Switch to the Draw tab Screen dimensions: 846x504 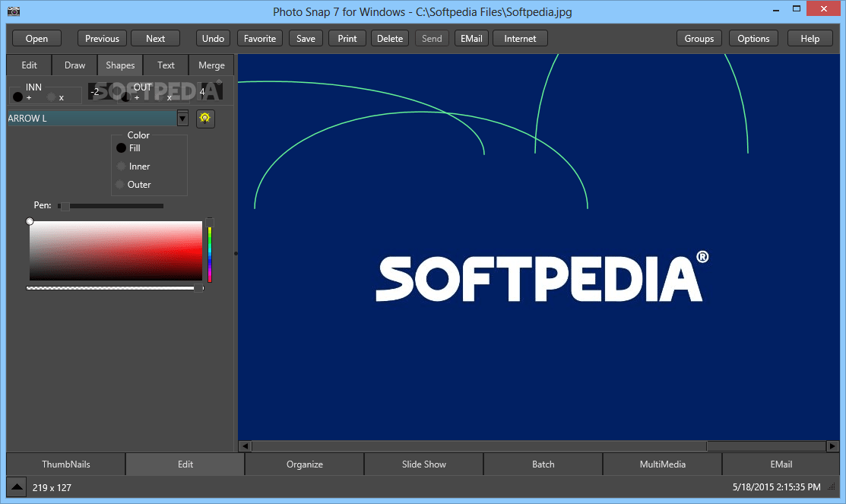click(74, 65)
